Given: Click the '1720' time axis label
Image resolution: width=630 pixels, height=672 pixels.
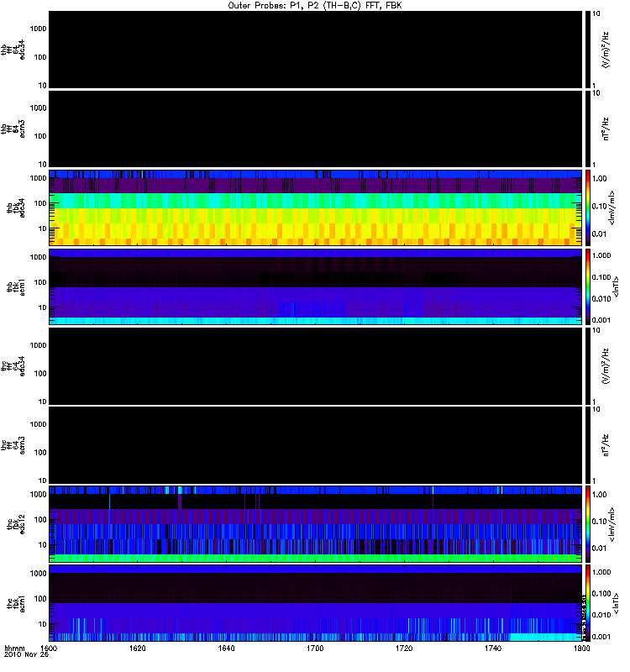Looking at the screenshot, I should 404,648.
